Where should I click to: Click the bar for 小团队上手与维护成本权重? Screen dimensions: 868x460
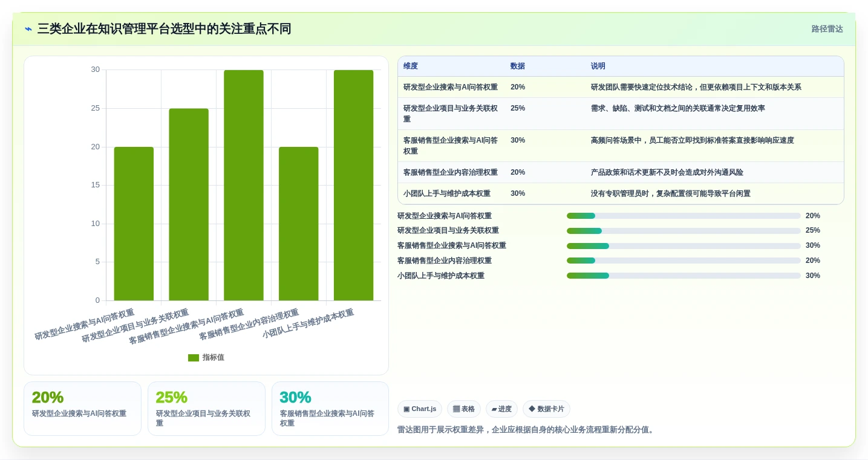353,185
